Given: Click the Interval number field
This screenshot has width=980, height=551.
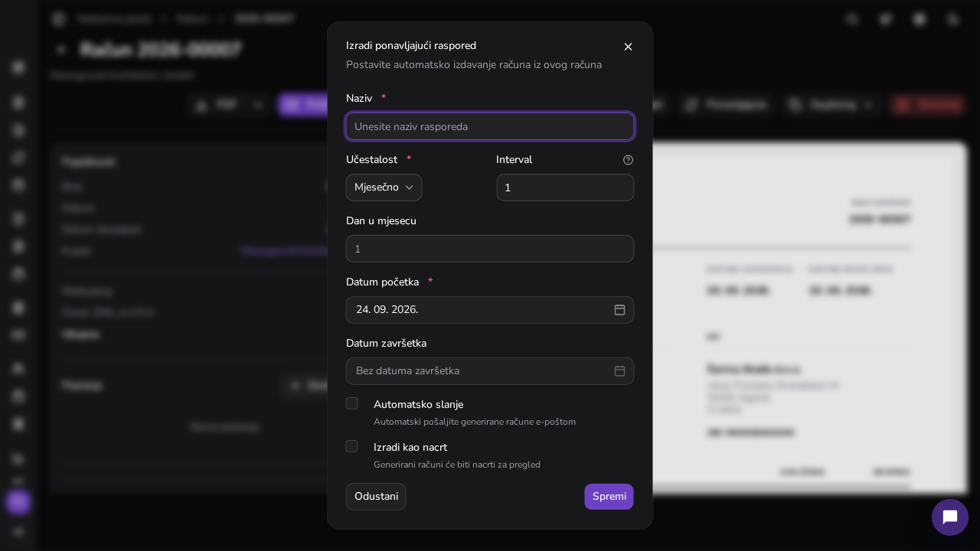Looking at the screenshot, I should tap(565, 187).
